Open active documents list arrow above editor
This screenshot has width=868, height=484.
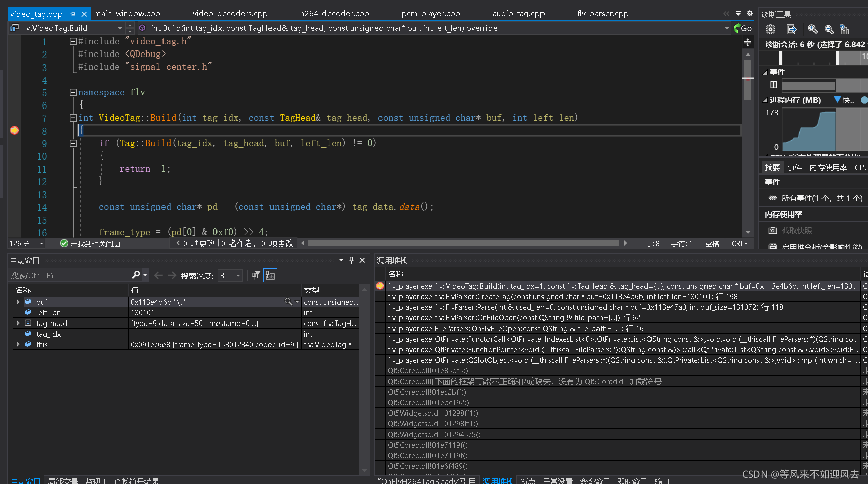pyautogui.click(x=738, y=13)
